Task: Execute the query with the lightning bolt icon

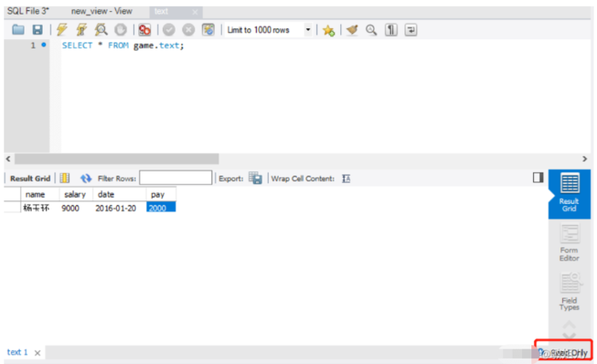Action: (x=62, y=30)
